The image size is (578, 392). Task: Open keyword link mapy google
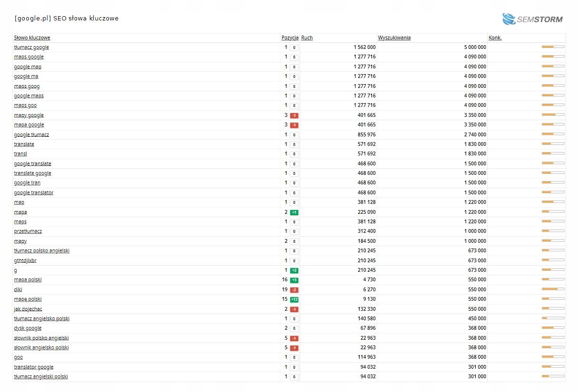click(x=29, y=115)
